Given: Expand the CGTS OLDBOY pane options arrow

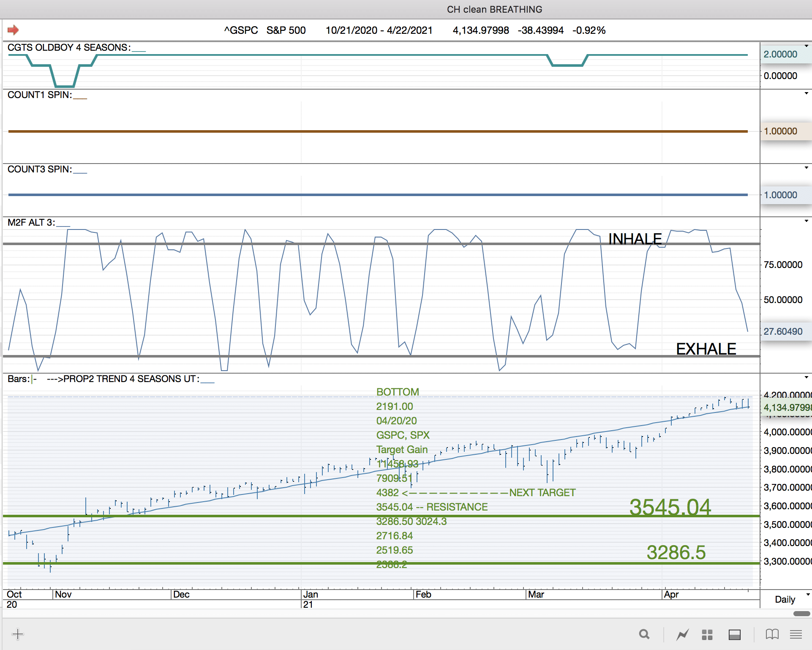Looking at the screenshot, I should click(x=806, y=46).
